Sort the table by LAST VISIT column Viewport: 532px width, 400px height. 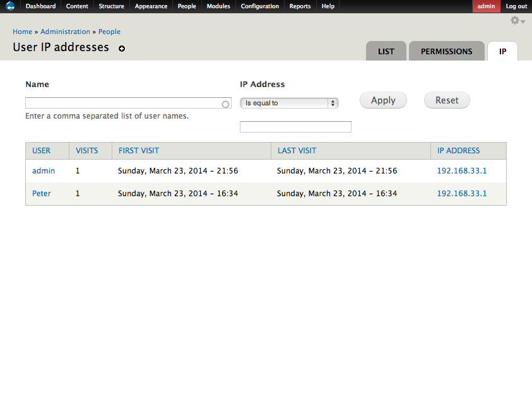(297, 151)
